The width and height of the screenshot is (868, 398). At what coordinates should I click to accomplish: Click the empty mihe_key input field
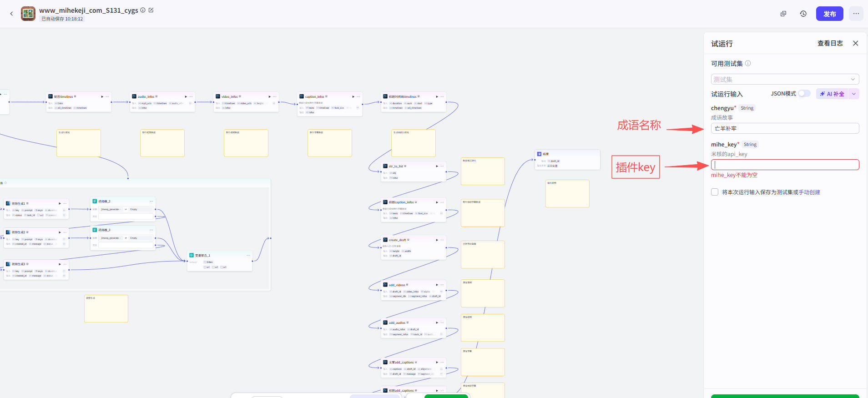pyautogui.click(x=785, y=165)
